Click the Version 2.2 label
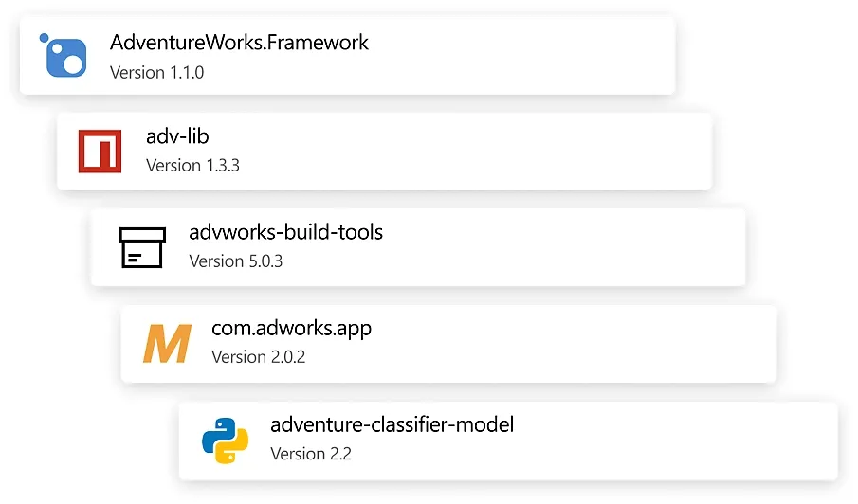 [311, 454]
